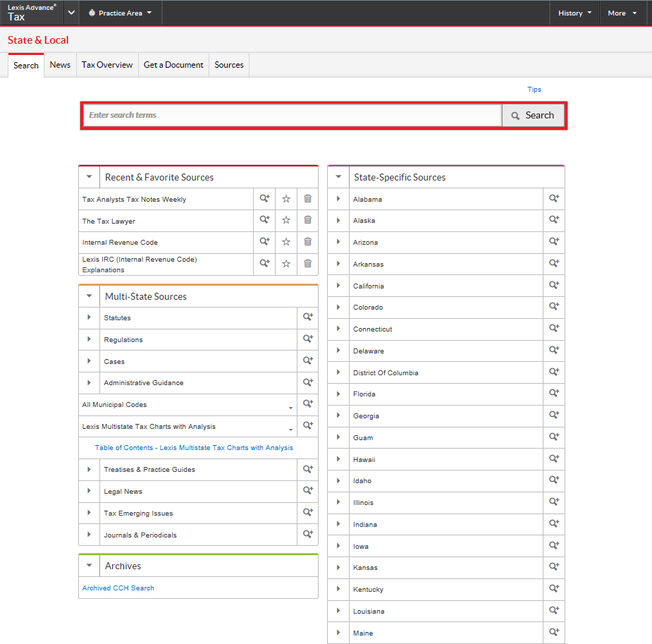This screenshot has width=652, height=644.
Task: Add Administrative Guidance to search filter
Action: pos(308,382)
